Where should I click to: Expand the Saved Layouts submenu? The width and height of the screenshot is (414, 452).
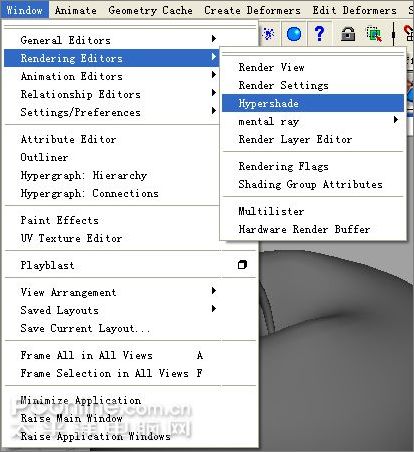click(130, 310)
